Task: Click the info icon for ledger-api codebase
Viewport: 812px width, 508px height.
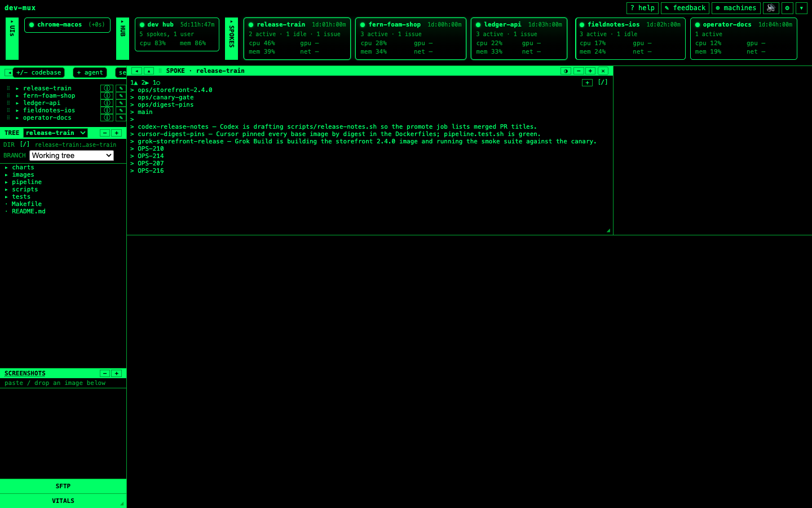Action: click(x=107, y=103)
